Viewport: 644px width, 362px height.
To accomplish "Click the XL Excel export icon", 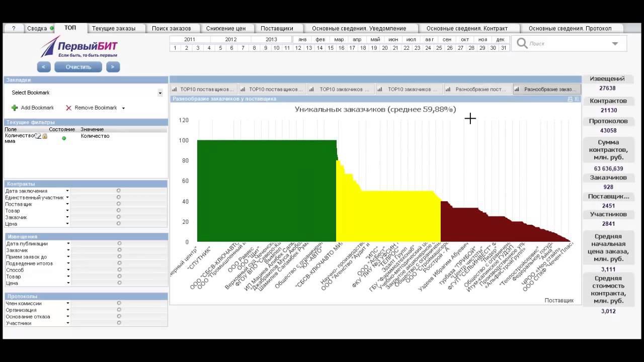I will [577, 99].
